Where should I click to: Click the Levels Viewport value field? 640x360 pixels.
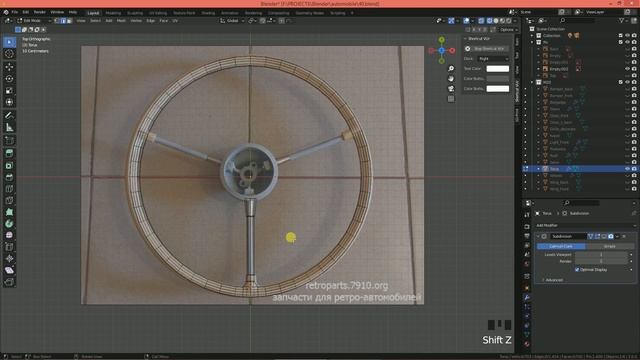click(601, 255)
